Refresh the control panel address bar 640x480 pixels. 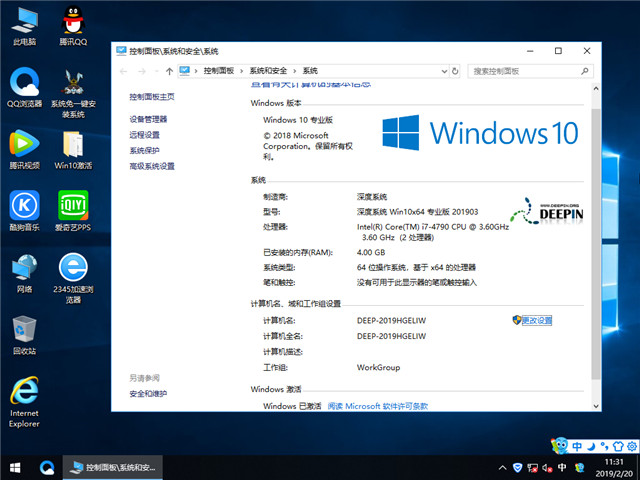[x=455, y=71]
